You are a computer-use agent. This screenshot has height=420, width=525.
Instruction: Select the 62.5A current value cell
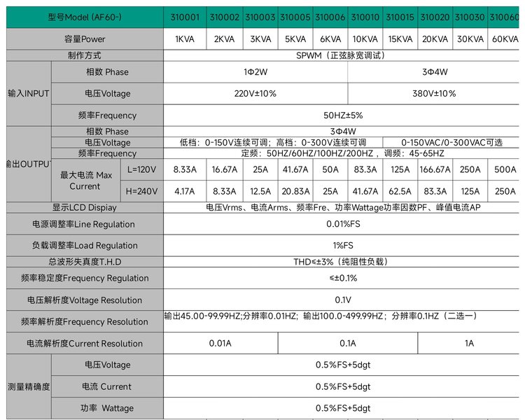tap(400, 190)
